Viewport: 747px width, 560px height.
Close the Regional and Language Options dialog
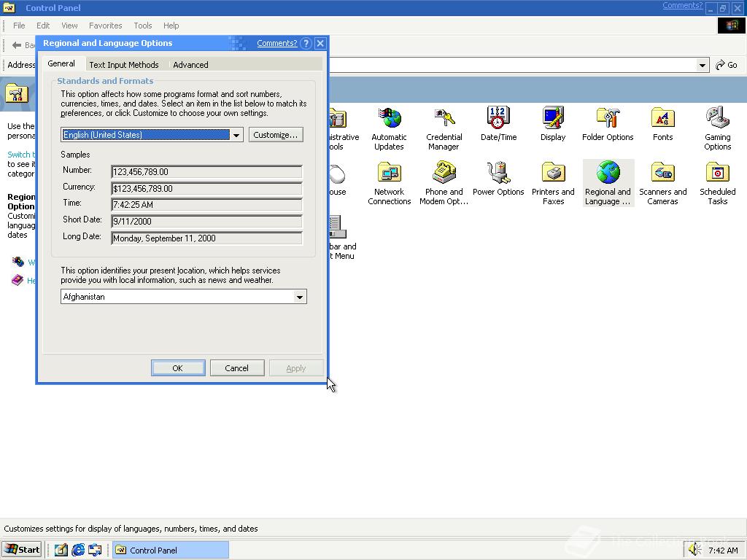[x=321, y=43]
